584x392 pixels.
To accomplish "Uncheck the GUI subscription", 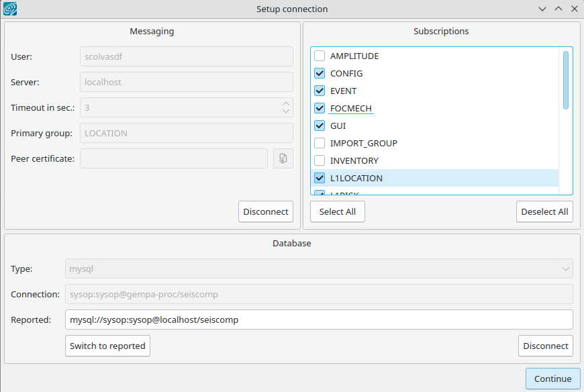I will point(320,126).
